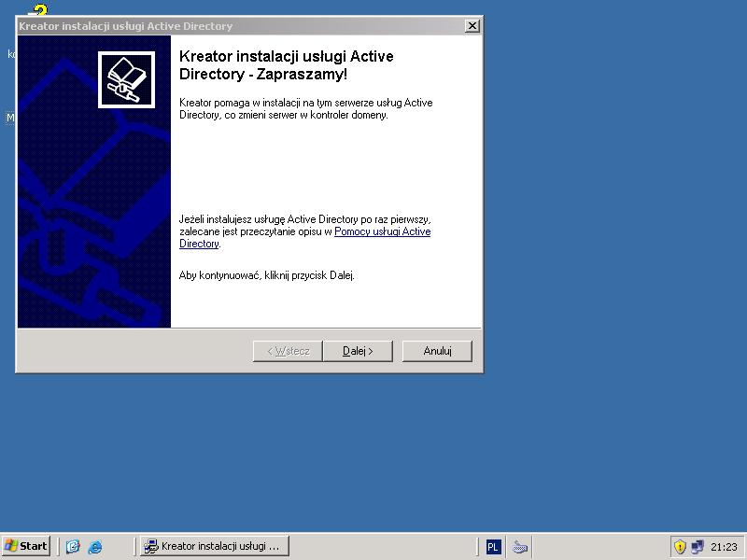Select the Kreator instalacji usługi taskbar button
The image size is (747, 560).
coord(215,546)
